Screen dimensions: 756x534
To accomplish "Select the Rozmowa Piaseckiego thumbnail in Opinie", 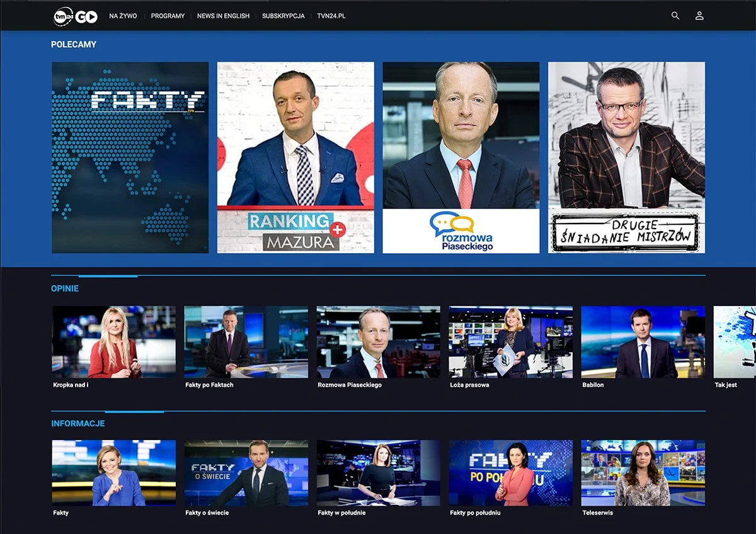I will pyautogui.click(x=379, y=342).
